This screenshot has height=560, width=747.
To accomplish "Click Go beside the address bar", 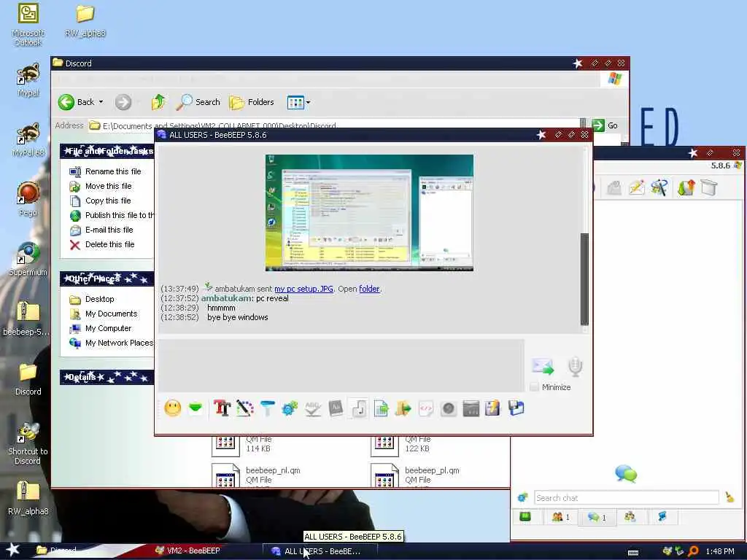I will point(605,125).
